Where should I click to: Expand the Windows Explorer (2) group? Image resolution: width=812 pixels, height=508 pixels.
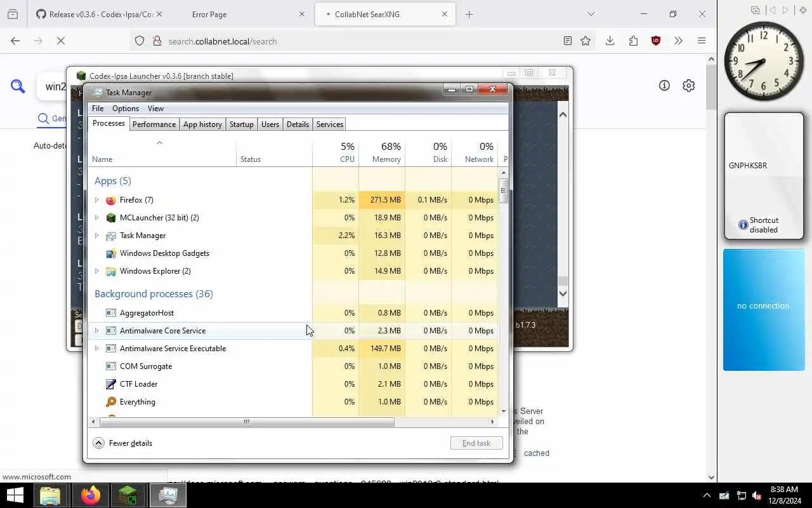coord(97,271)
